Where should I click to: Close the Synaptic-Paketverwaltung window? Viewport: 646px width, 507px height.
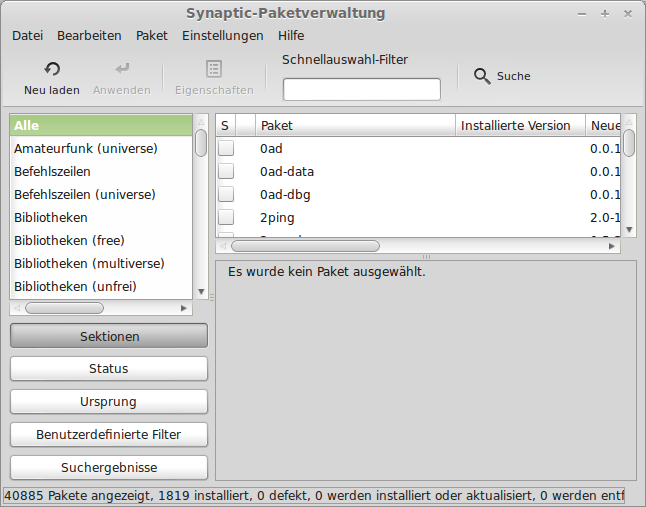[628, 14]
